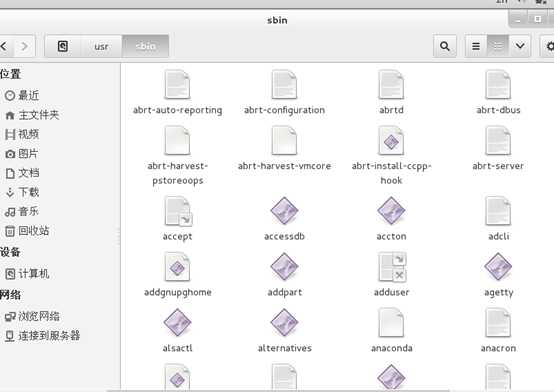The width and height of the screenshot is (554, 392).
Task: Select the abrtd file icon
Action: pyautogui.click(x=391, y=85)
